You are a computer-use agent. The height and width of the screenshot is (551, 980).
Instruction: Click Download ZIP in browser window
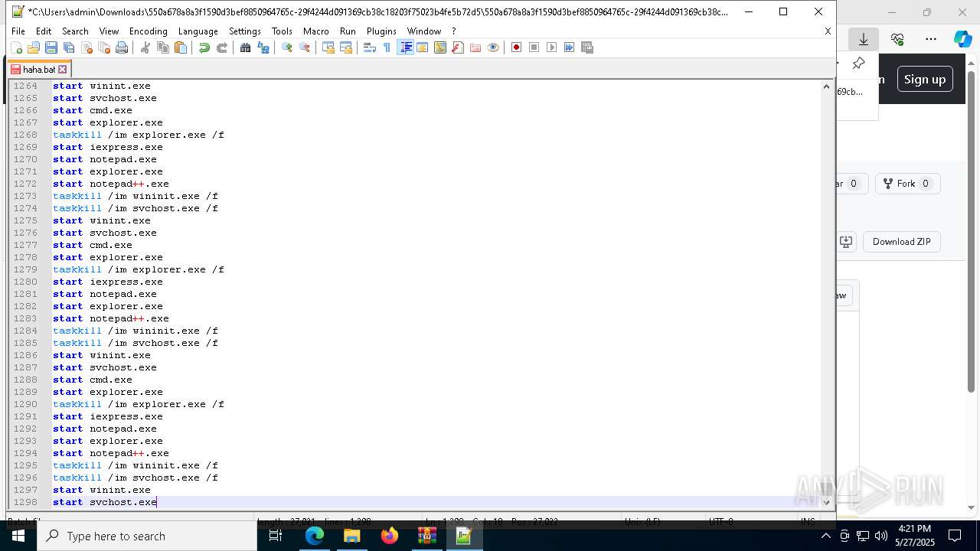pos(902,242)
